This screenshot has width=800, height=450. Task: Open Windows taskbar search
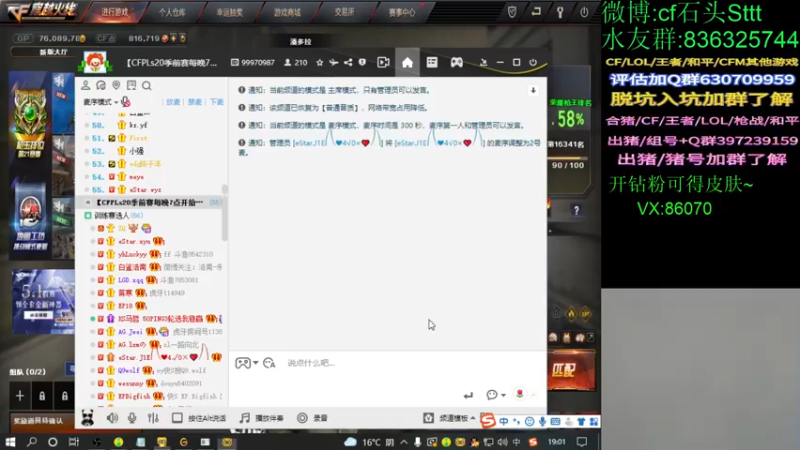[32, 442]
